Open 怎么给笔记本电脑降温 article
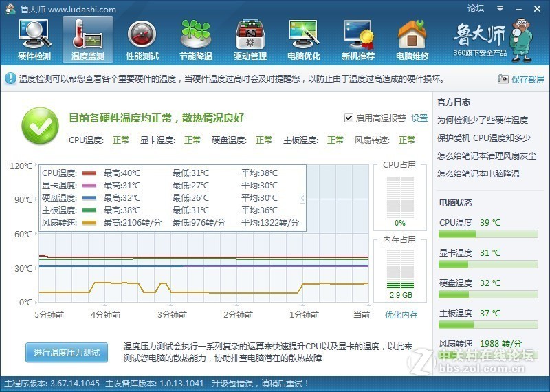The height and width of the screenshot is (392, 550). click(x=478, y=174)
